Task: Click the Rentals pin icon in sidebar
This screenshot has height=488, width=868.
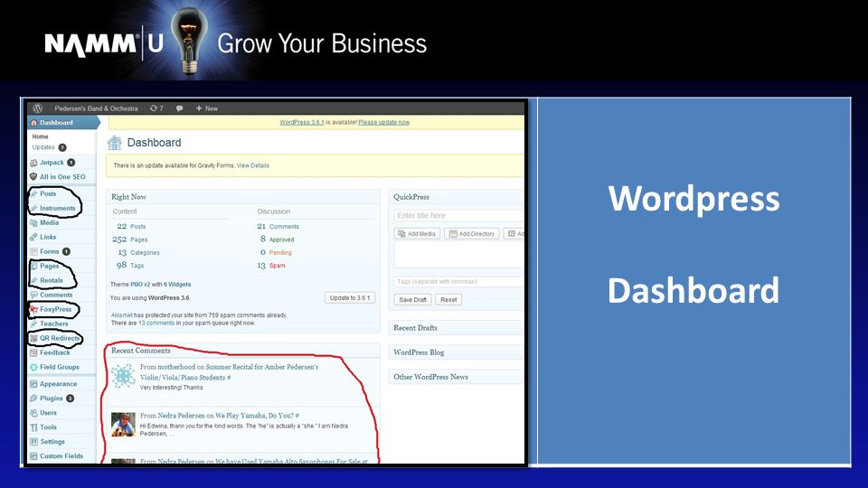Action: [x=33, y=280]
